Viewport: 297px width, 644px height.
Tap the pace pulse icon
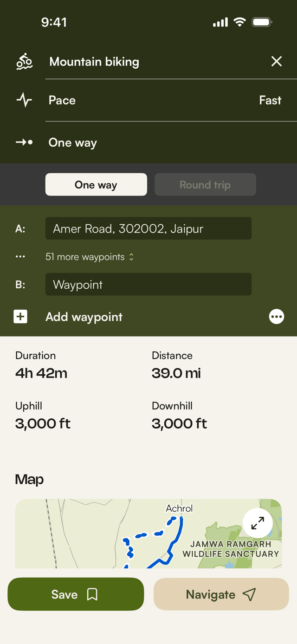tap(24, 100)
